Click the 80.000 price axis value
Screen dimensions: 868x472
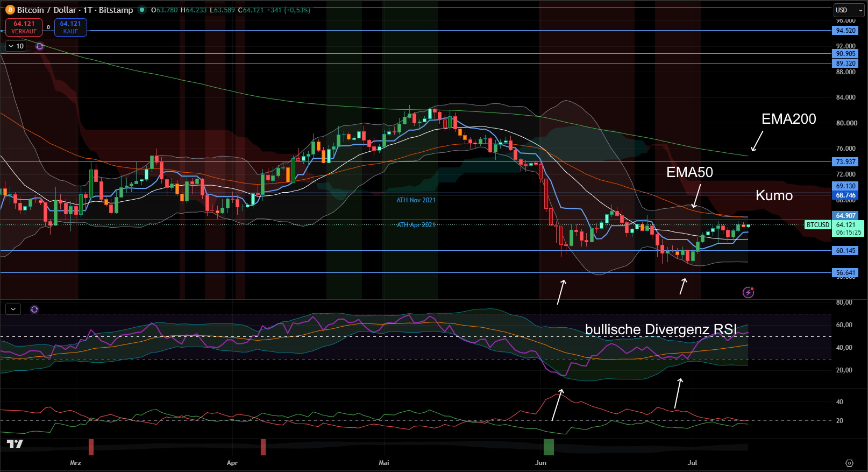tap(846, 123)
